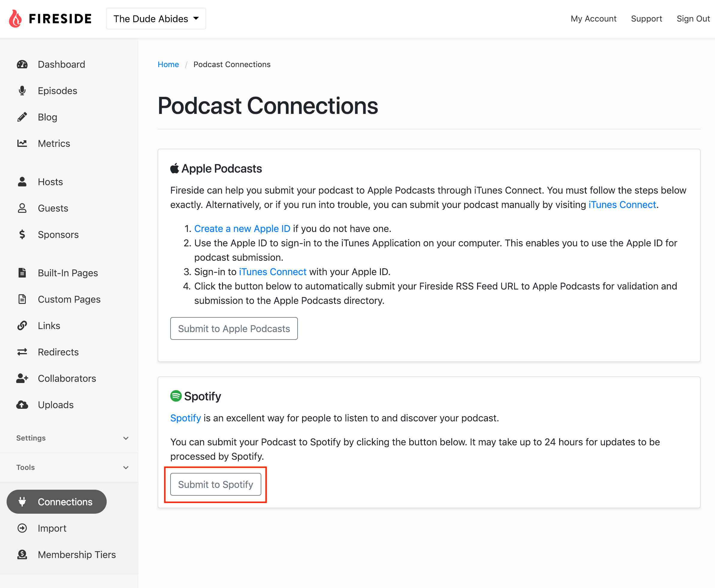
Task: Click the Connections plug icon
Action: [22, 502]
